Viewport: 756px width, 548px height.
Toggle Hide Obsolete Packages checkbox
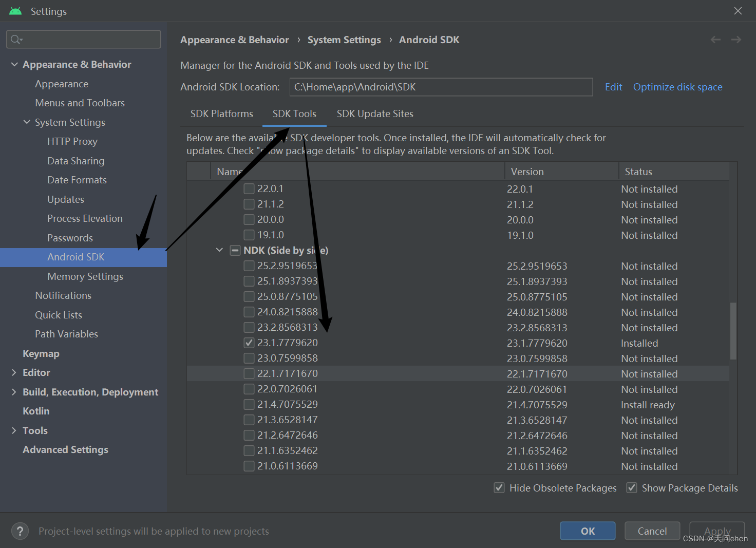(499, 488)
